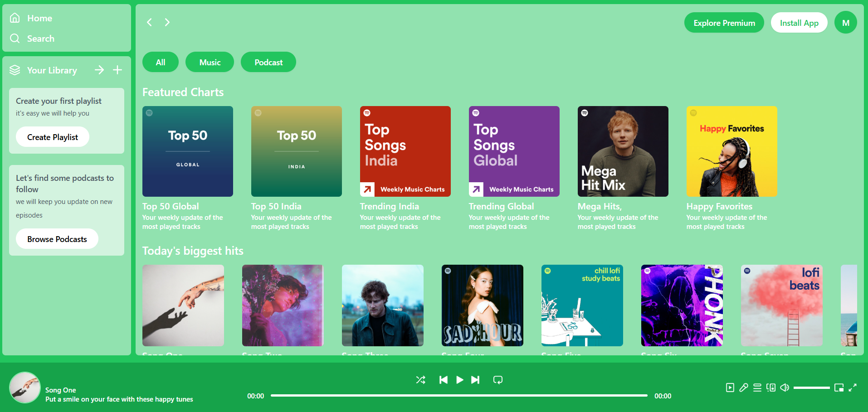Open the Happy Favorites cover
This screenshot has width=868, height=412.
point(732,151)
